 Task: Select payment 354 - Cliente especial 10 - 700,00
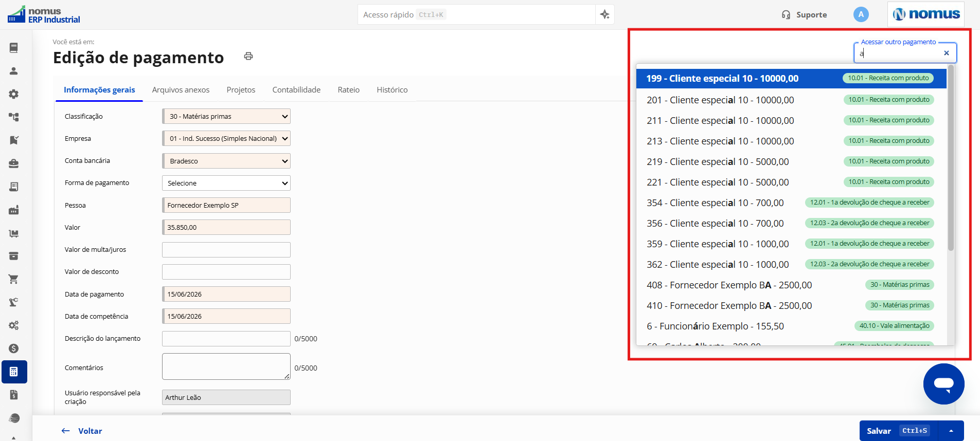click(791, 203)
